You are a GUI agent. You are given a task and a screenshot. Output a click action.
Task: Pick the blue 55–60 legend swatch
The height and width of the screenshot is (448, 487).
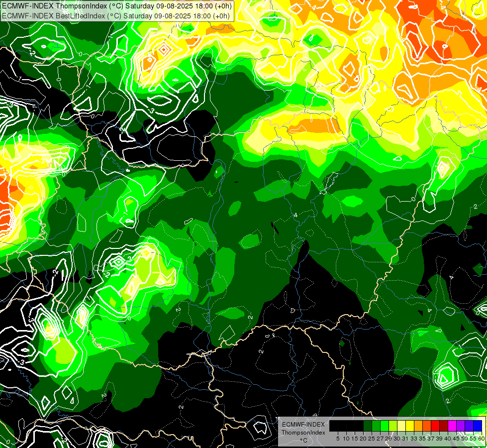tap(478, 426)
